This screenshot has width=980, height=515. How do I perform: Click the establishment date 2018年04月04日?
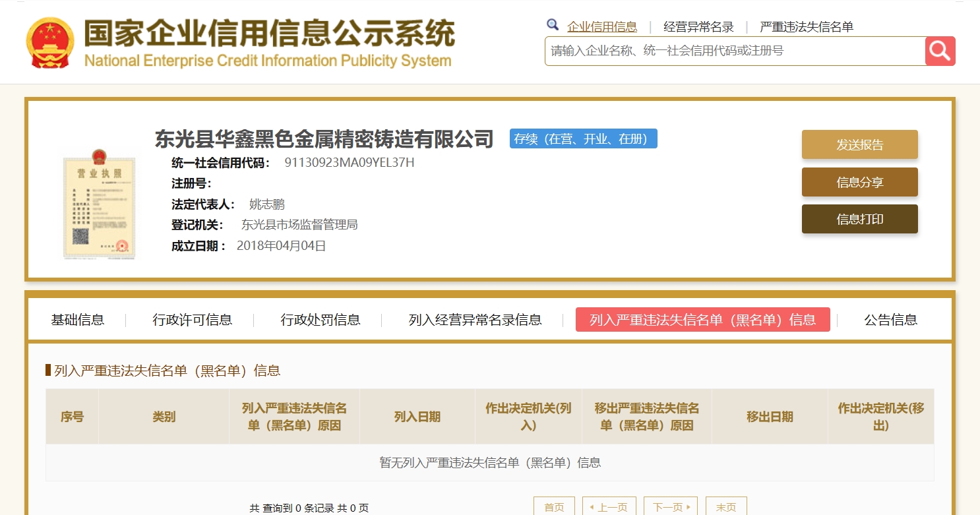[x=282, y=246]
